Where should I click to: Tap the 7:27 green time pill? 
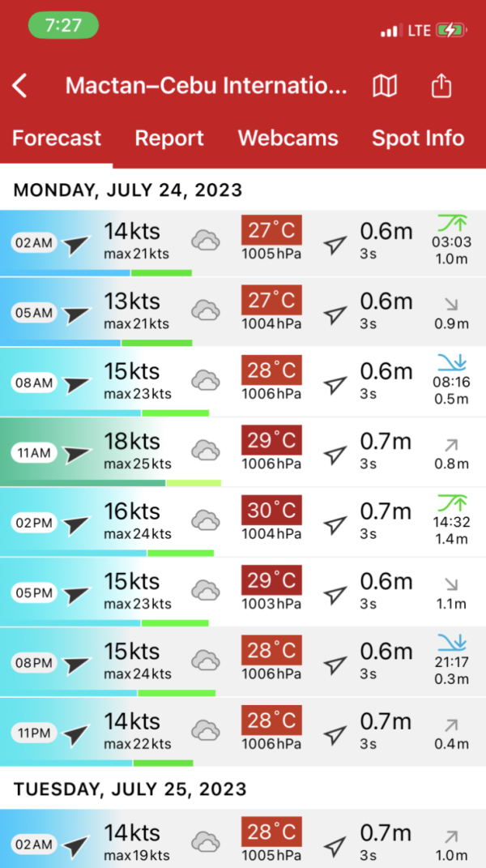click(x=63, y=25)
